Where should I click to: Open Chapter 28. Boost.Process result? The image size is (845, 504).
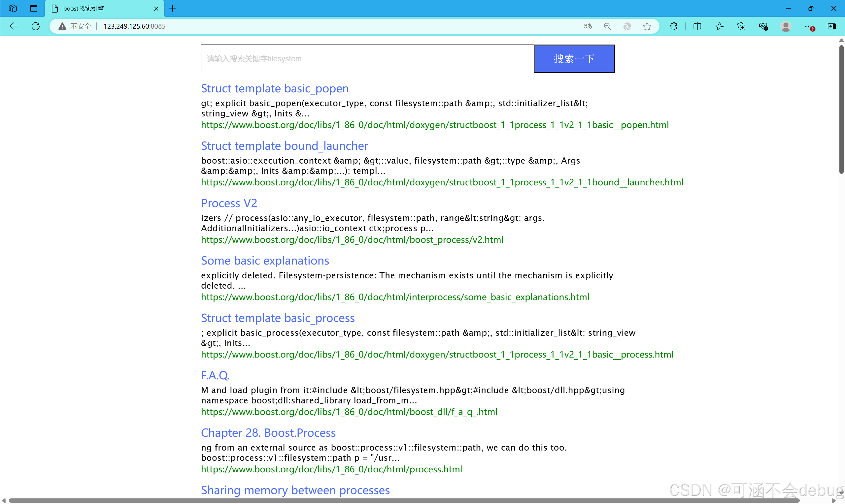[268, 433]
